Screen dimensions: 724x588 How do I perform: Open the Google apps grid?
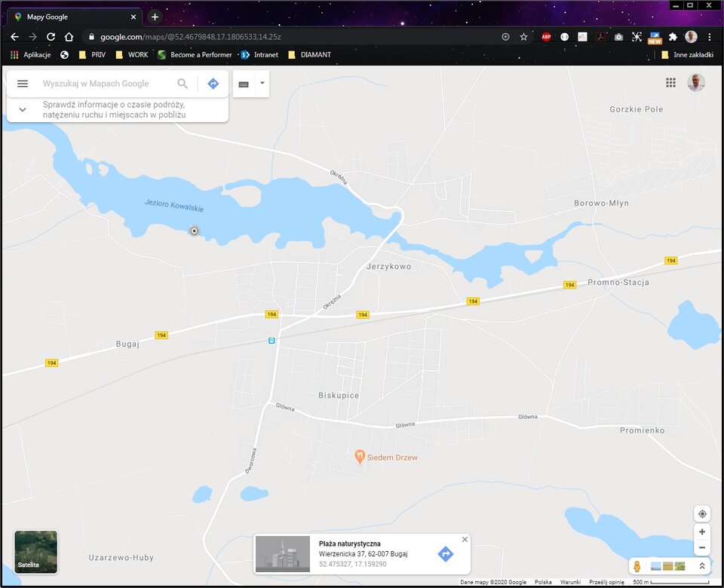pyautogui.click(x=670, y=83)
